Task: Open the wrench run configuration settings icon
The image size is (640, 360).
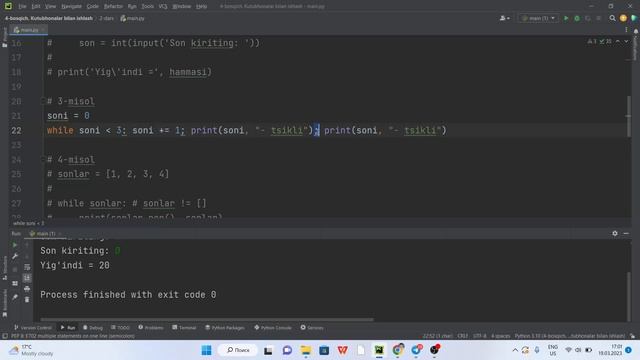Action: pos(15,256)
